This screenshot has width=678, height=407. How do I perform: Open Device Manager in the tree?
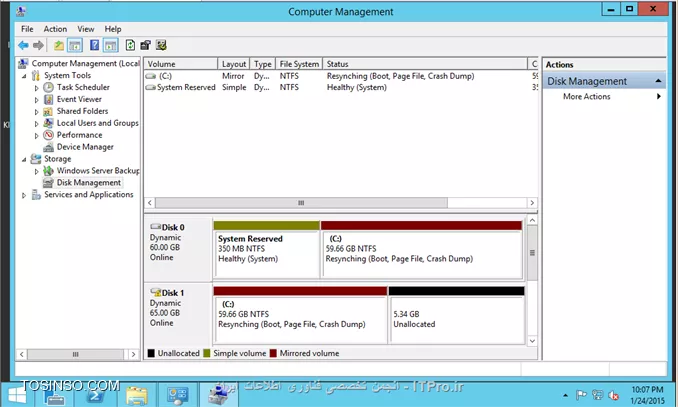coord(84,147)
